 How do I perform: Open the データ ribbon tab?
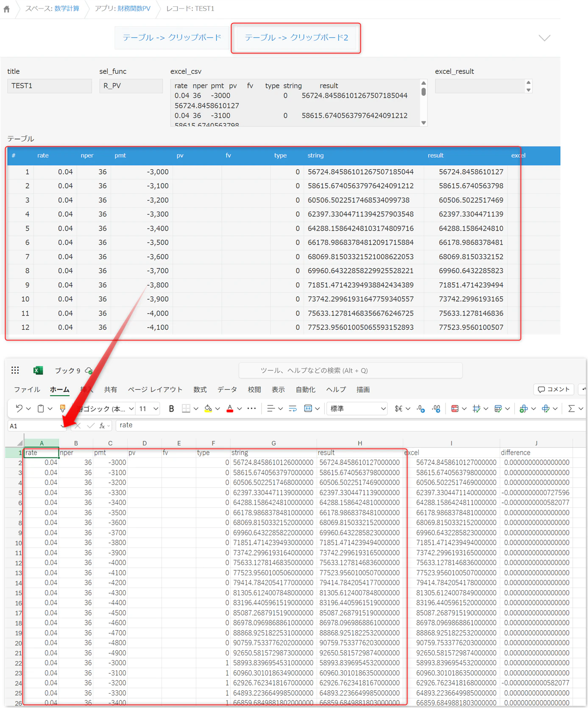[x=227, y=390]
